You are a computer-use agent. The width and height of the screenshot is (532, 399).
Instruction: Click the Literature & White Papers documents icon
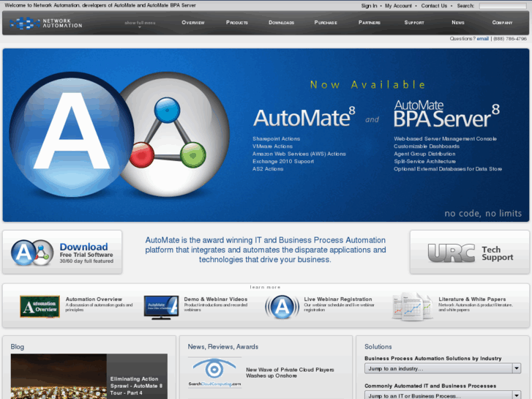point(412,307)
